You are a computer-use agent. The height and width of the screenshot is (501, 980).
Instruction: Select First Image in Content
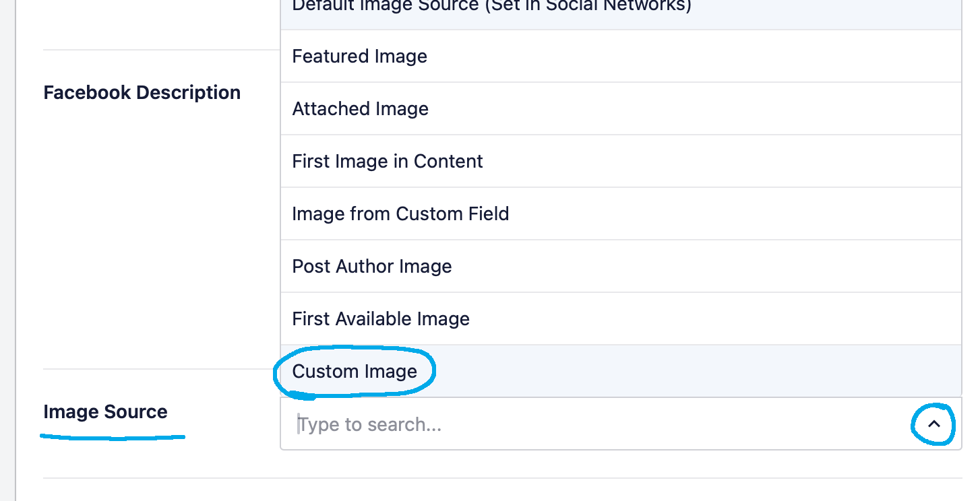[388, 161]
